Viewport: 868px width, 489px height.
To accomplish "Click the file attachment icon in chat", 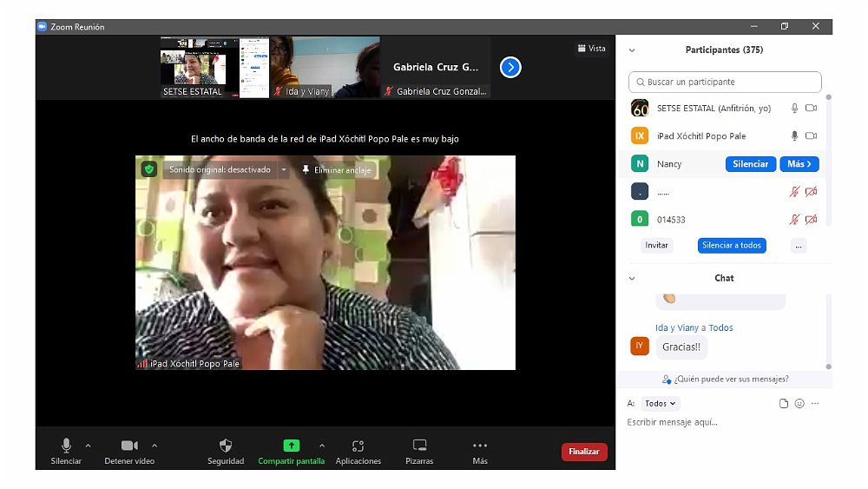I will (x=784, y=404).
